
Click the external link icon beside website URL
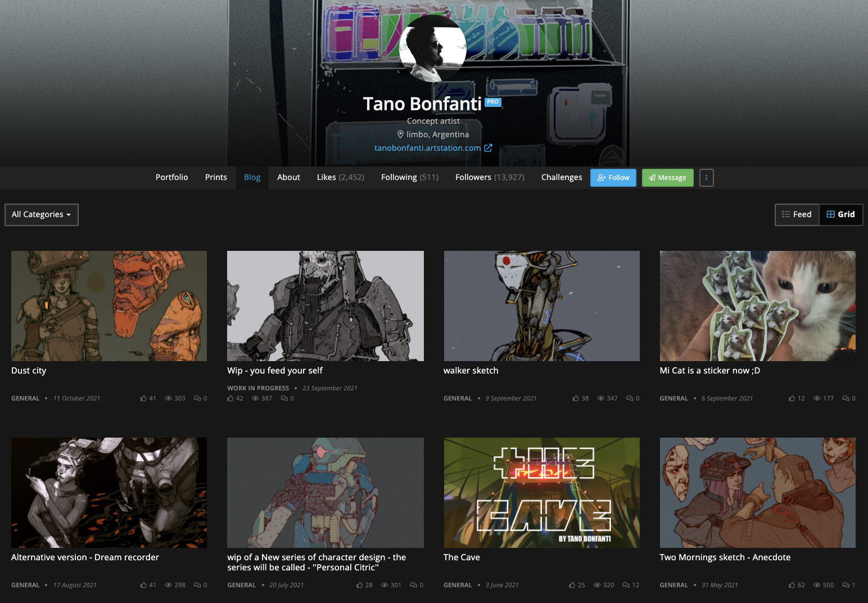(488, 148)
